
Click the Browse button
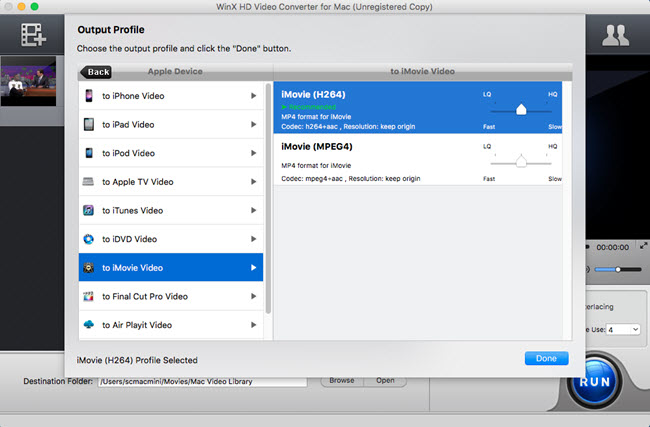pyautogui.click(x=342, y=381)
